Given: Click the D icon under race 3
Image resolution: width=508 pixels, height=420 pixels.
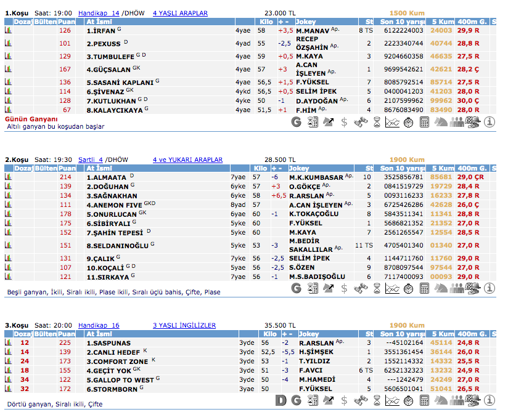Looking at the screenshot, I should tap(281, 400).
